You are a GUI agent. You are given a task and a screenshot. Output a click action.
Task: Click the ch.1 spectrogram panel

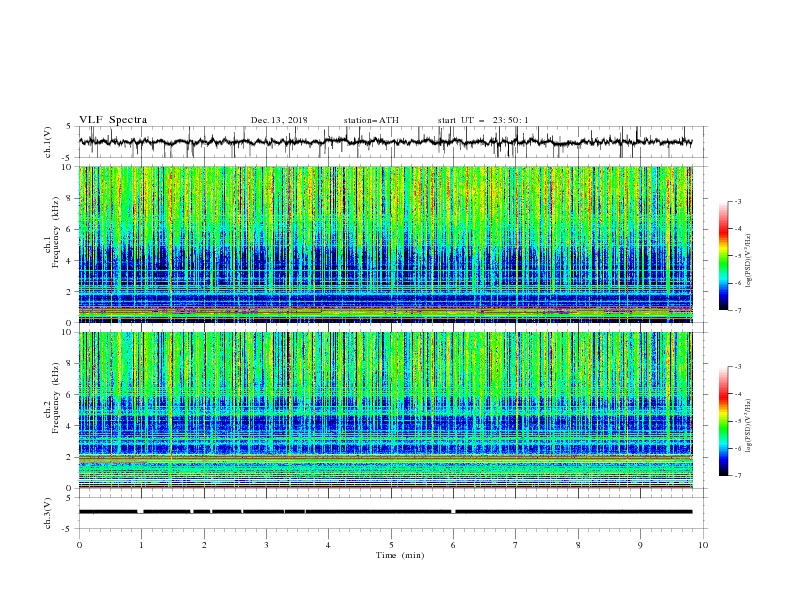pyautogui.click(x=385, y=244)
